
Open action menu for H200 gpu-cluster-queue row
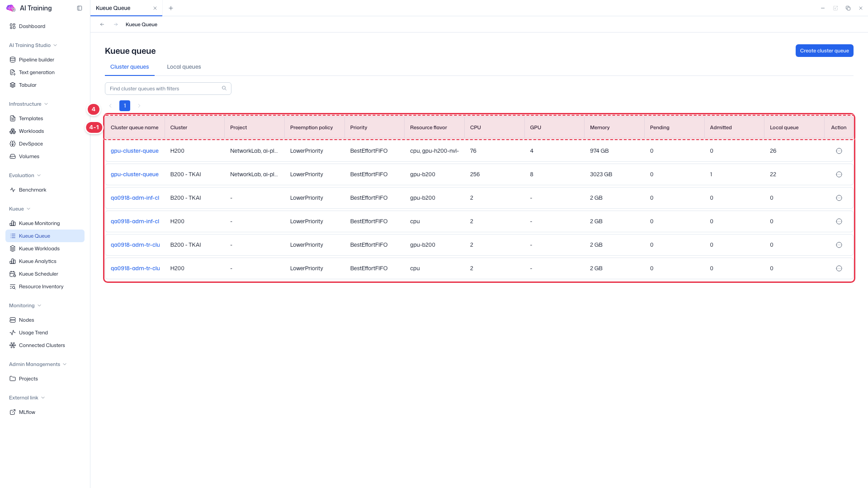(x=839, y=151)
